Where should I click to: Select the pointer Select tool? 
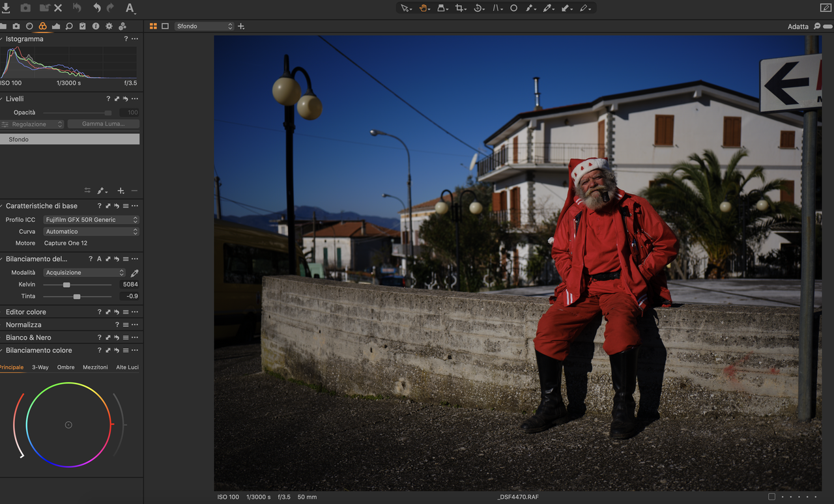(x=405, y=8)
